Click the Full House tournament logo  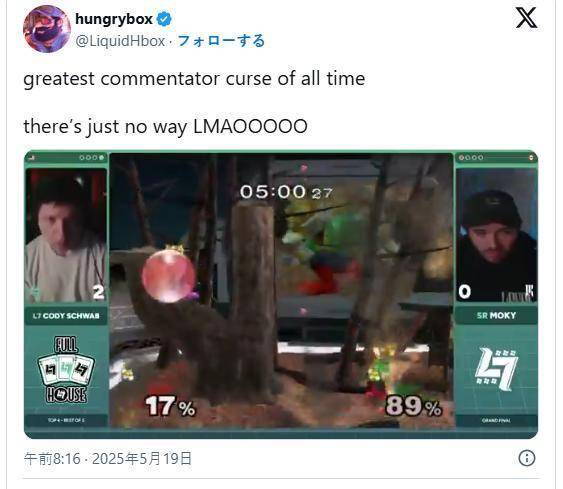pos(66,369)
